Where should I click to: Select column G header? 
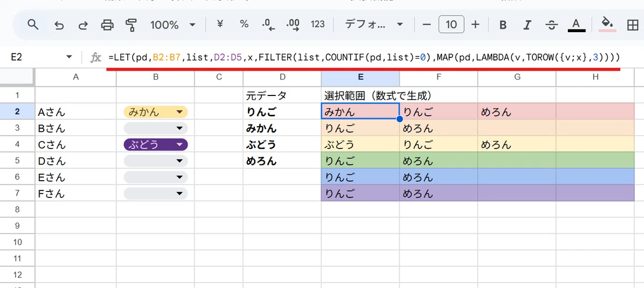[x=517, y=77]
